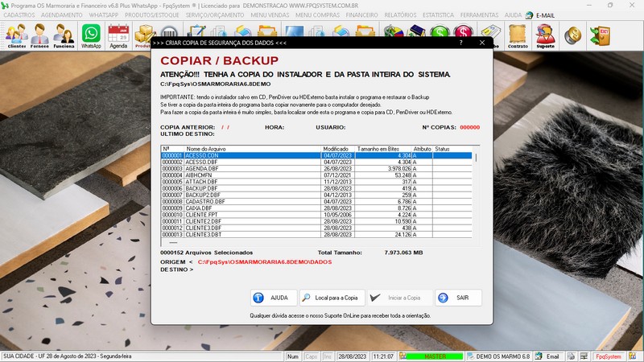Open the Funciona employees icon

(64, 36)
